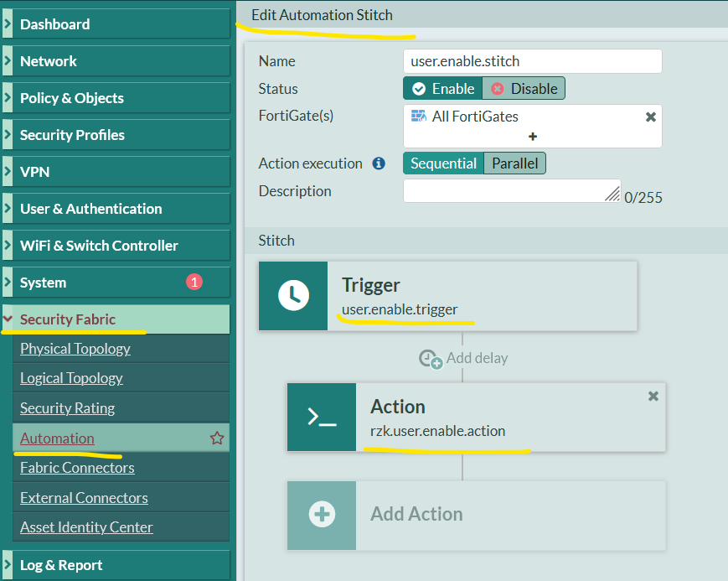This screenshot has height=581, width=728.
Task: Click the Trigger clock icon
Action: pos(293,296)
